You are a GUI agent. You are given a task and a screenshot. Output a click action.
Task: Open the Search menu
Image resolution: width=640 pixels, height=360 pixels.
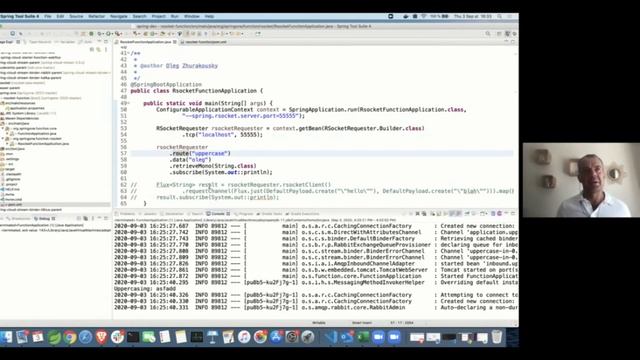[140, 16]
